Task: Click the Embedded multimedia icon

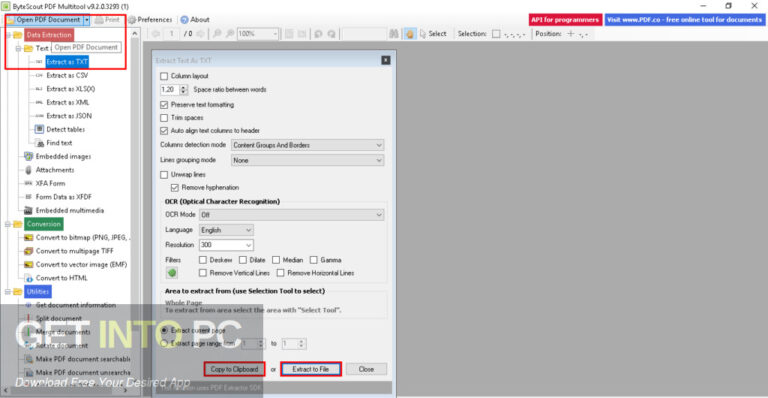Action: point(28,211)
